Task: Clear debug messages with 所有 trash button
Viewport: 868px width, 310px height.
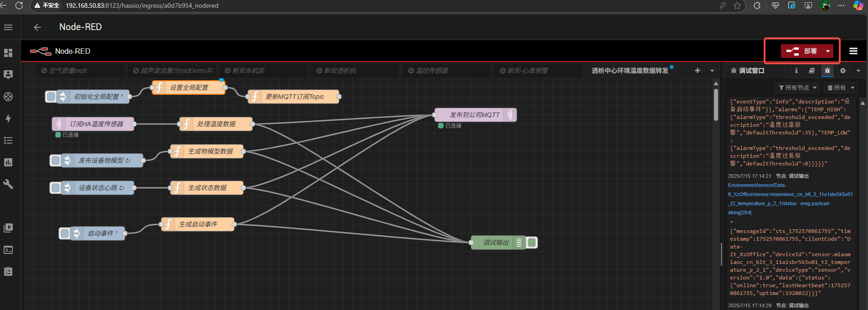Action: pos(840,88)
